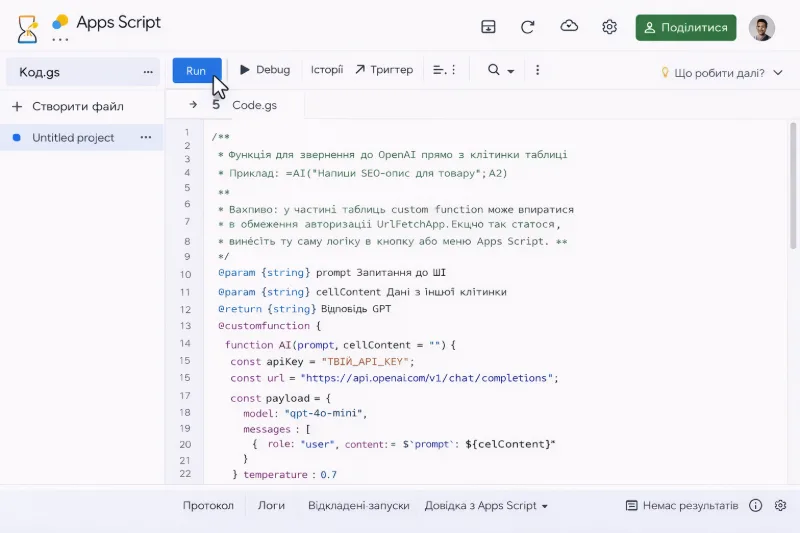Open Код.gs file options dots

(148, 72)
